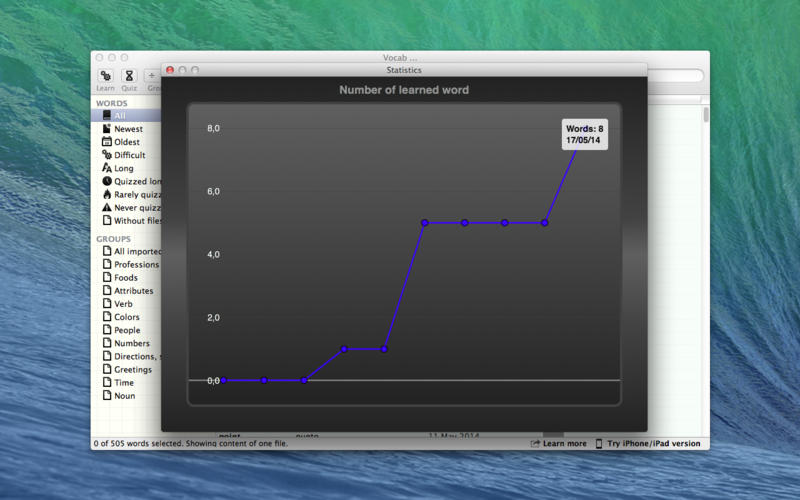Open the Professions group
The width and height of the screenshot is (800, 500).
pos(135,265)
